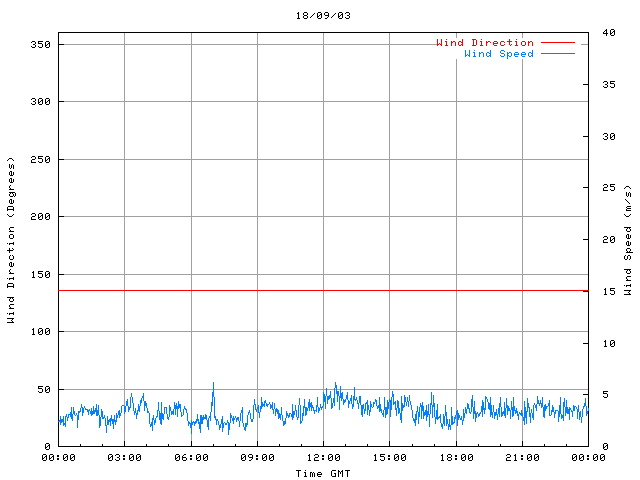The width and height of the screenshot is (640, 480).
Task: Click the 40 m/s right axis label
Action: point(609,33)
